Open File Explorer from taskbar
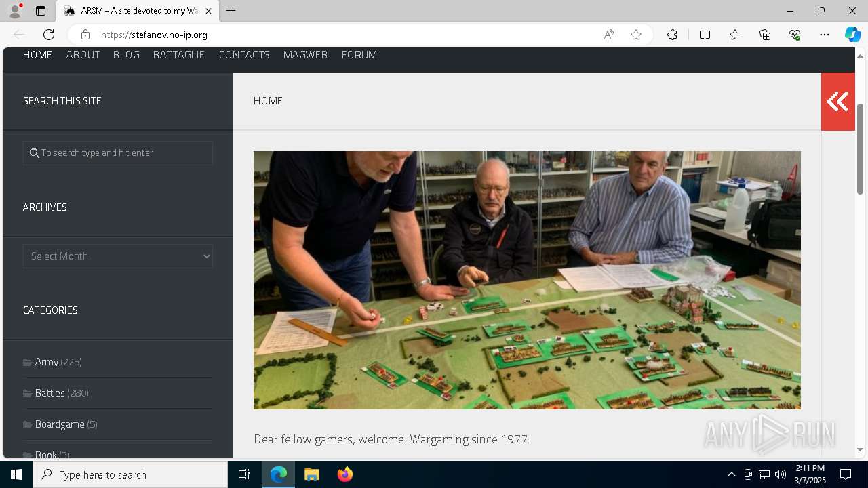Screen dimensions: 868x488 coord(312,474)
